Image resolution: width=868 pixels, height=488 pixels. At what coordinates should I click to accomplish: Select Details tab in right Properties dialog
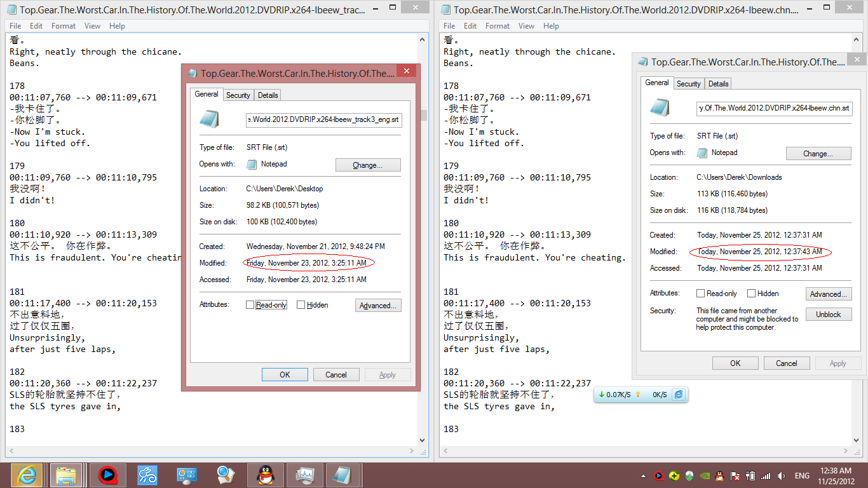tap(718, 84)
